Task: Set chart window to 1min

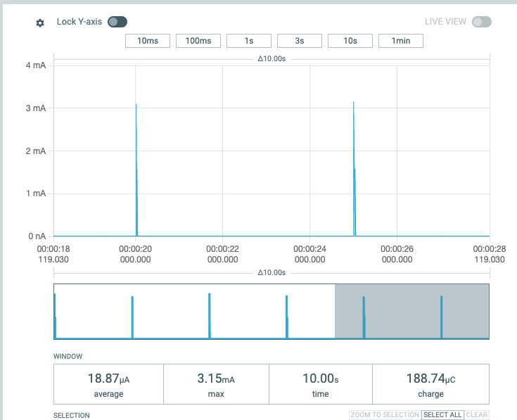Action: click(x=400, y=41)
